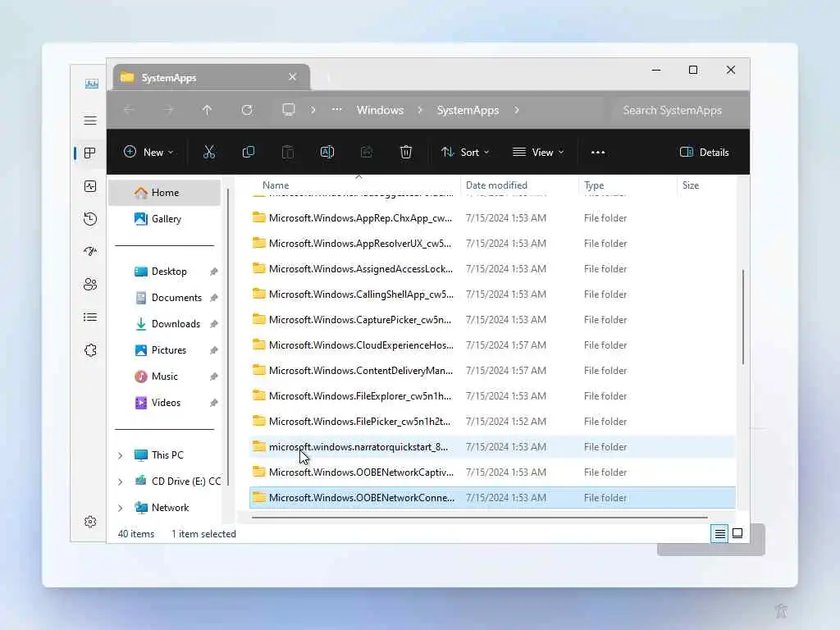
Task: Expand hidden breadcrumb path ellipsis
Action: pos(336,110)
